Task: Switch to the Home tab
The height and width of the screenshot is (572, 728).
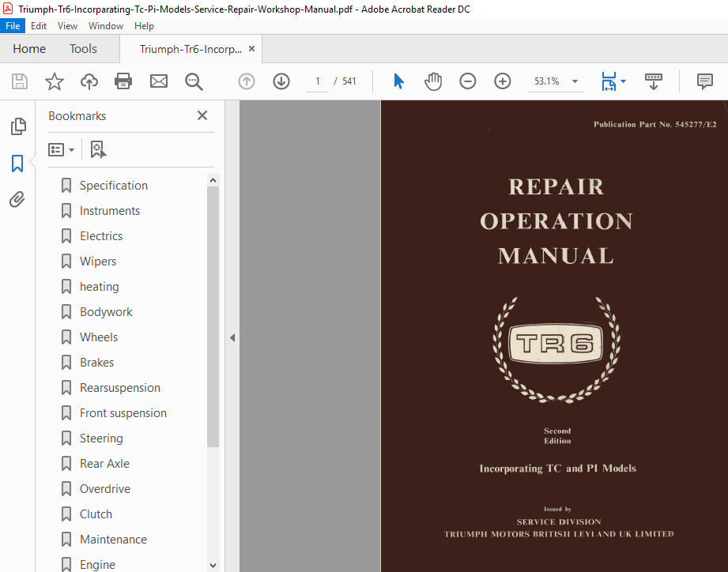Action: [29, 49]
